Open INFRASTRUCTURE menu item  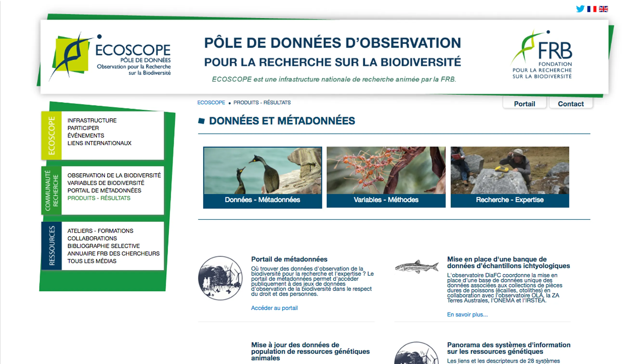92,121
